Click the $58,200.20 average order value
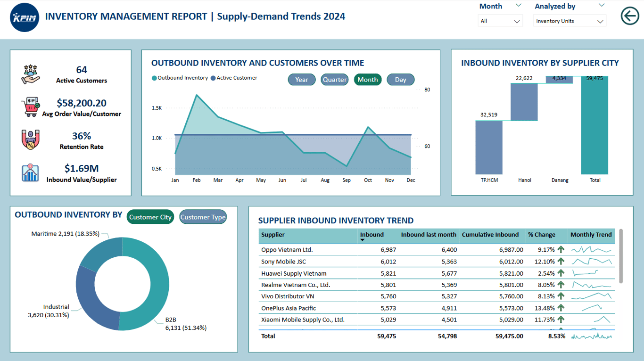This screenshot has height=361, width=644. pos(82,103)
